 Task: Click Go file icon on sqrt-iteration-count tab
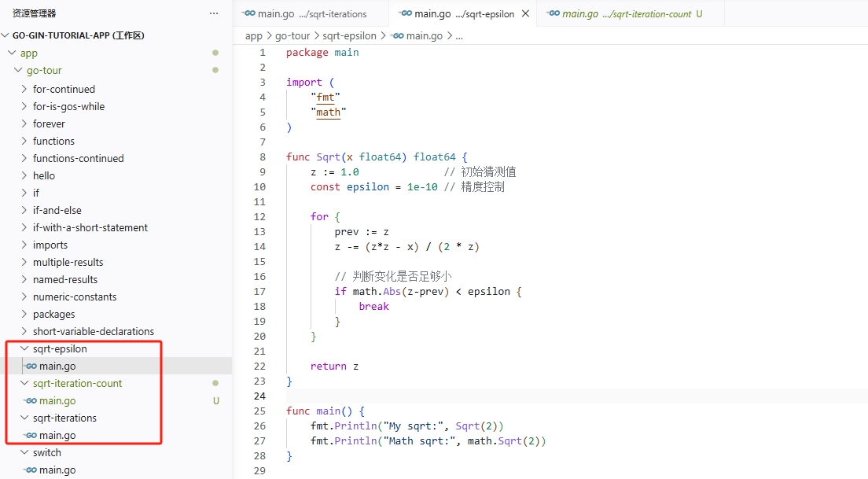pyautogui.click(x=553, y=13)
